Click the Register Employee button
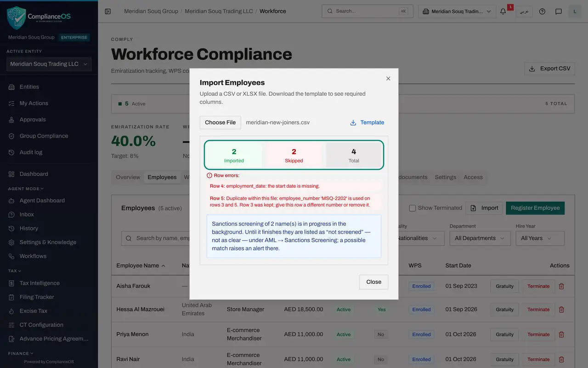Screen dimensions: 588x368 [535, 208]
